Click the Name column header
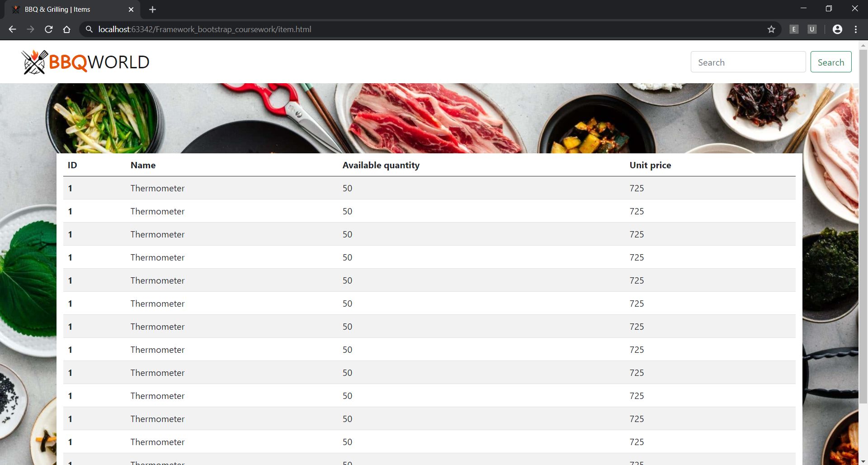The image size is (868, 465). [x=142, y=165]
